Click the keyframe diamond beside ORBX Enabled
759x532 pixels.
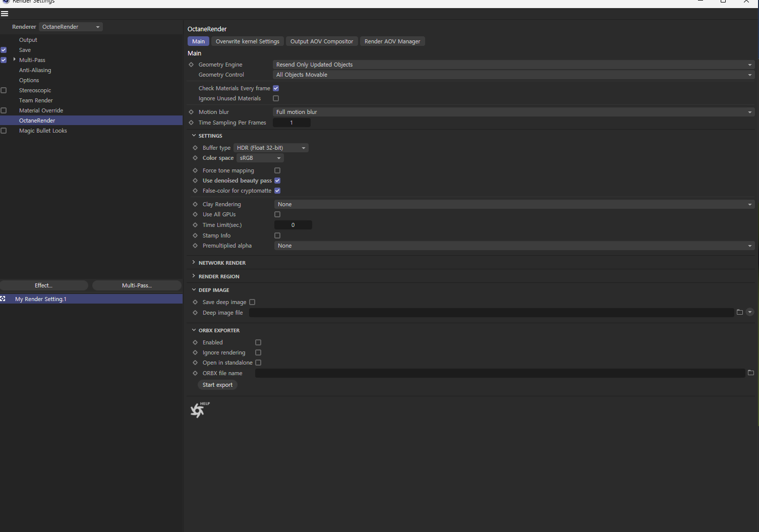pyautogui.click(x=195, y=342)
